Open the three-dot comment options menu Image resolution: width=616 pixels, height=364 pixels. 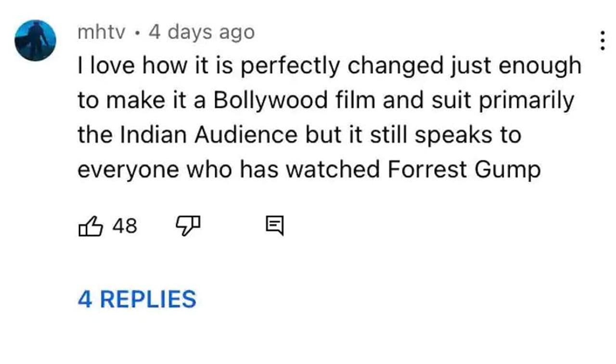pos(602,41)
